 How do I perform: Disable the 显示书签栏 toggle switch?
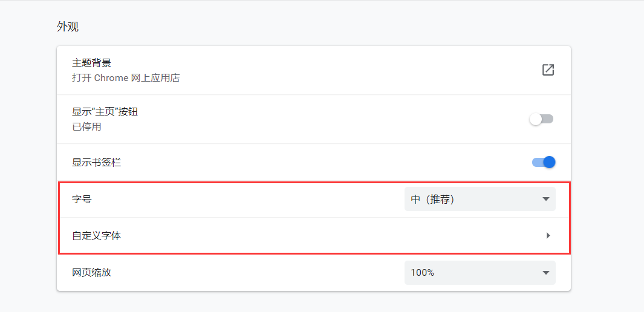coord(543,162)
